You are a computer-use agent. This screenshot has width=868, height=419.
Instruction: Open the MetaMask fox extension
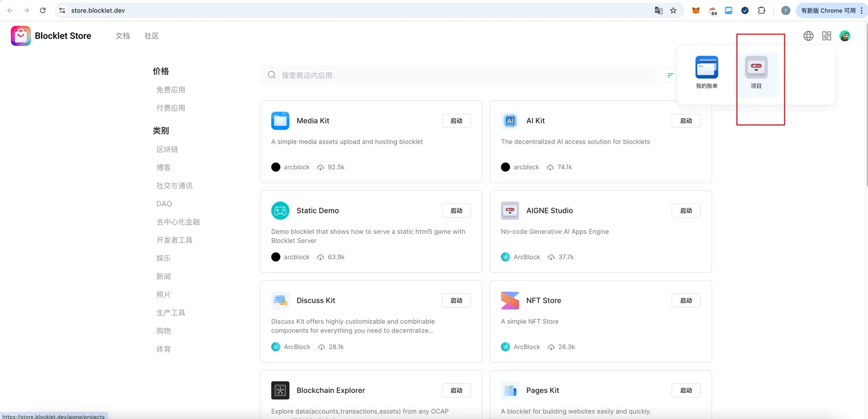click(x=696, y=10)
